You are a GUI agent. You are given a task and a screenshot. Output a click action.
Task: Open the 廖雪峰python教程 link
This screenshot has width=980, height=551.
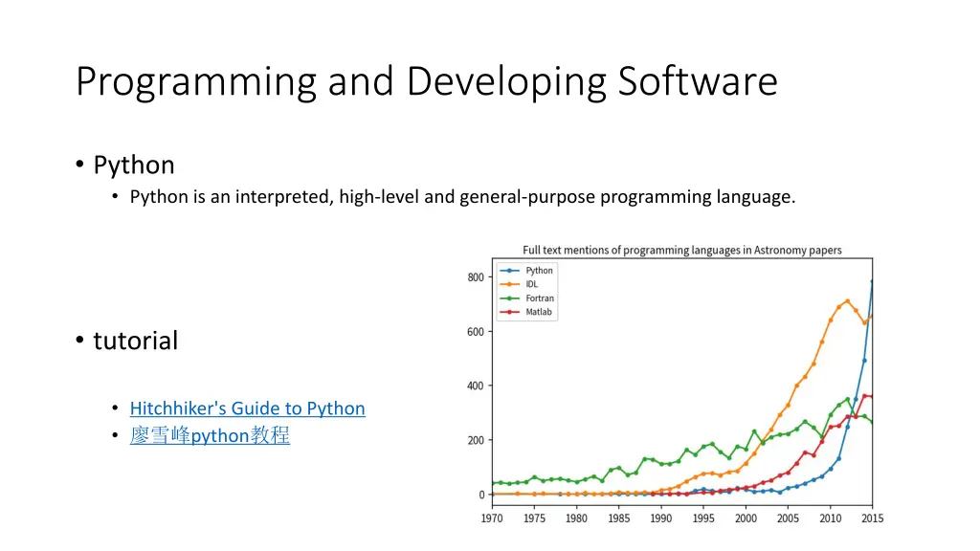210,436
